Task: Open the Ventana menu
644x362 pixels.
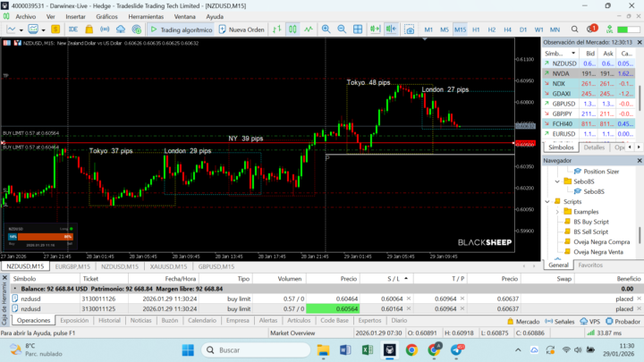Action: pyautogui.click(x=184, y=17)
